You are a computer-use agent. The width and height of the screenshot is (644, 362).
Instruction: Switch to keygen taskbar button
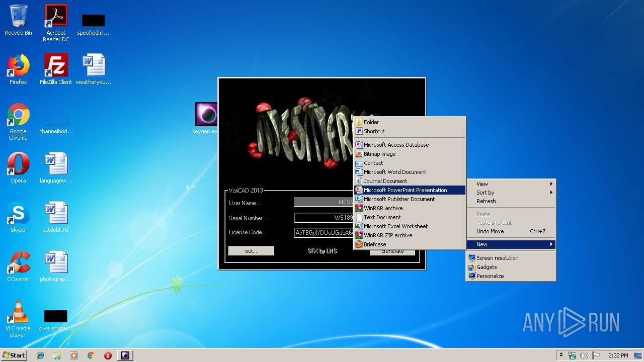[125, 355]
